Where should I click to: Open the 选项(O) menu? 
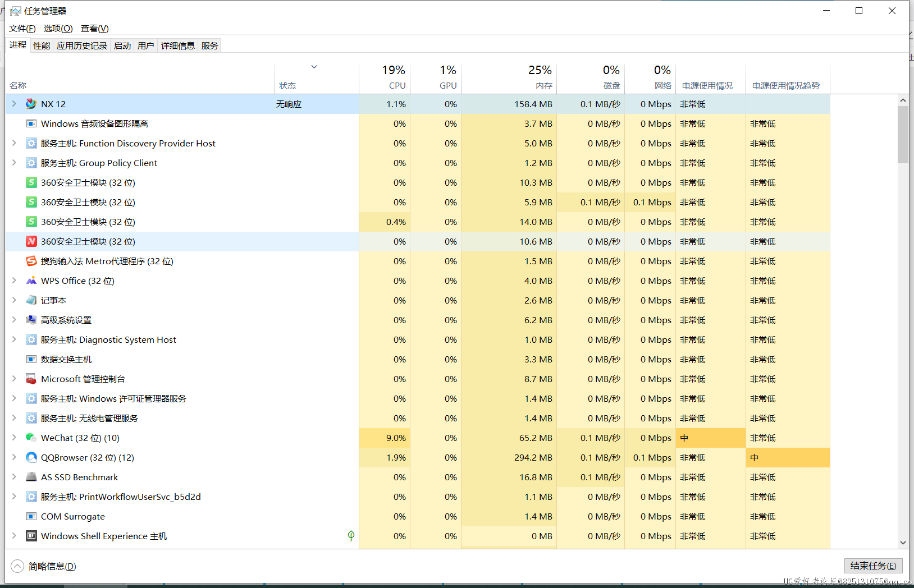point(58,29)
